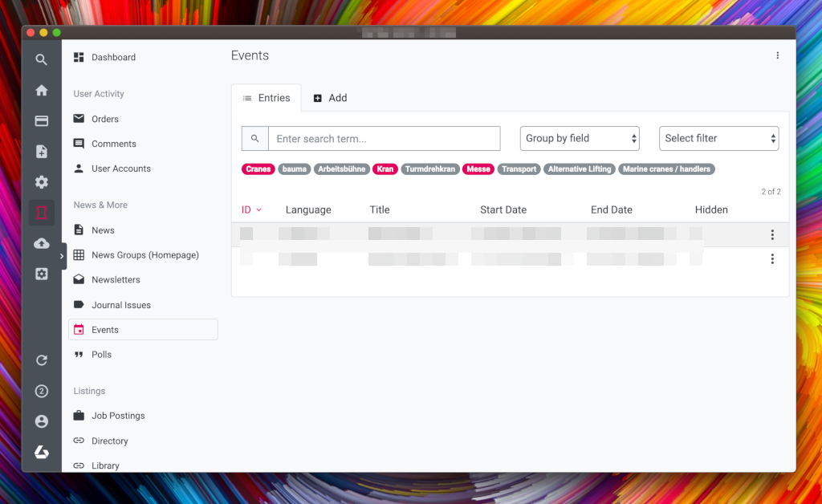Open Comments in User Activity
The width and height of the screenshot is (822, 504).
114,144
